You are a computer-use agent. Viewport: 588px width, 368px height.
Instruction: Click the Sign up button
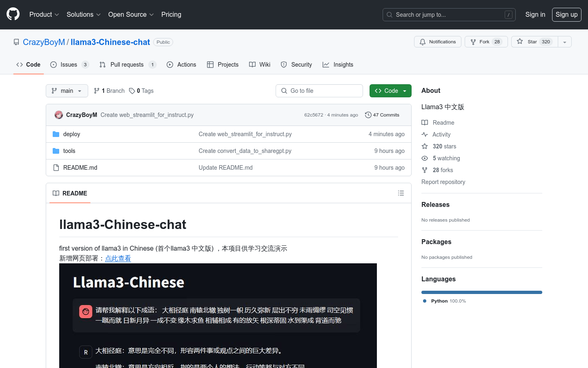pyautogui.click(x=566, y=14)
